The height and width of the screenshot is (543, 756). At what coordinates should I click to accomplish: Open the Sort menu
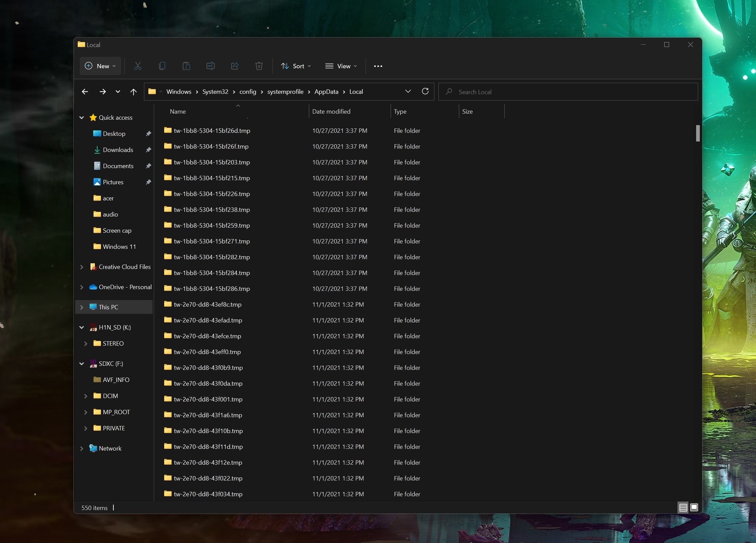[296, 66]
